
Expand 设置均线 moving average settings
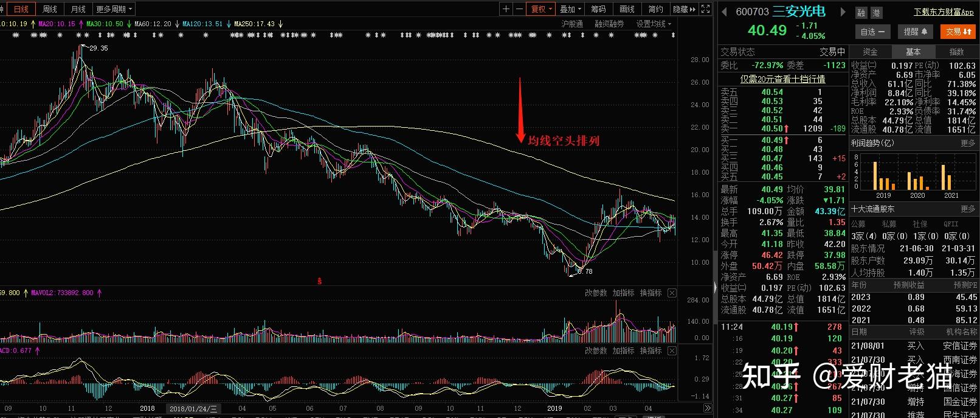(654, 24)
